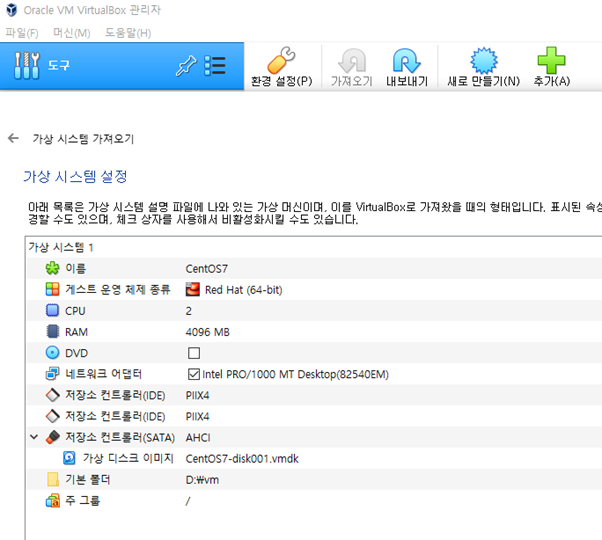This screenshot has height=540, width=602.
Task: Select first IDE controller PIIX4 value
Action: coord(197,395)
